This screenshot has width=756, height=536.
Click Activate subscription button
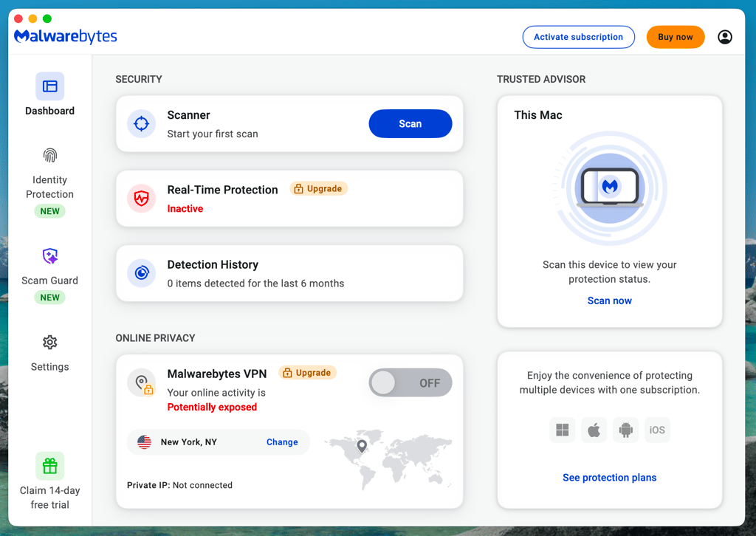click(x=579, y=37)
